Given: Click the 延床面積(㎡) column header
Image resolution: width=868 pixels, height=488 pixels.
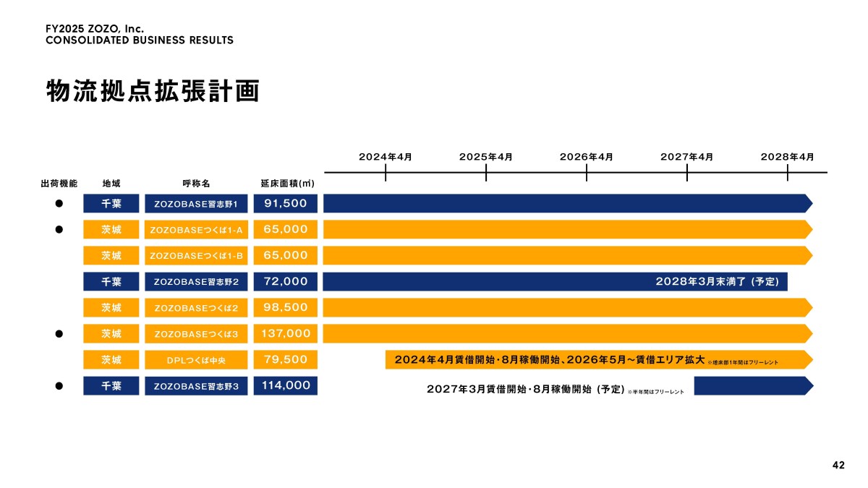Looking at the screenshot, I should pyautogui.click(x=287, y=184).
